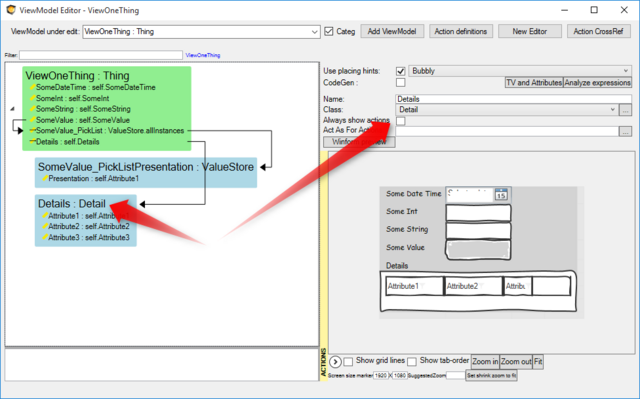Screen dimensions: 640x399
Task: Click the ViewOneThing link next to Filter
Action: pyautogui.click(x=203, y=55)
